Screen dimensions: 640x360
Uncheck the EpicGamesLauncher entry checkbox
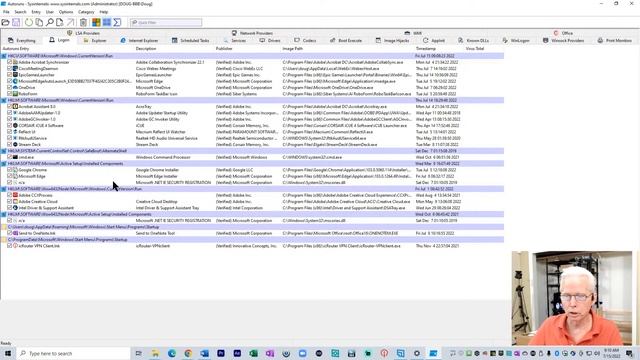pyautogui.click(x=9, y=75)
